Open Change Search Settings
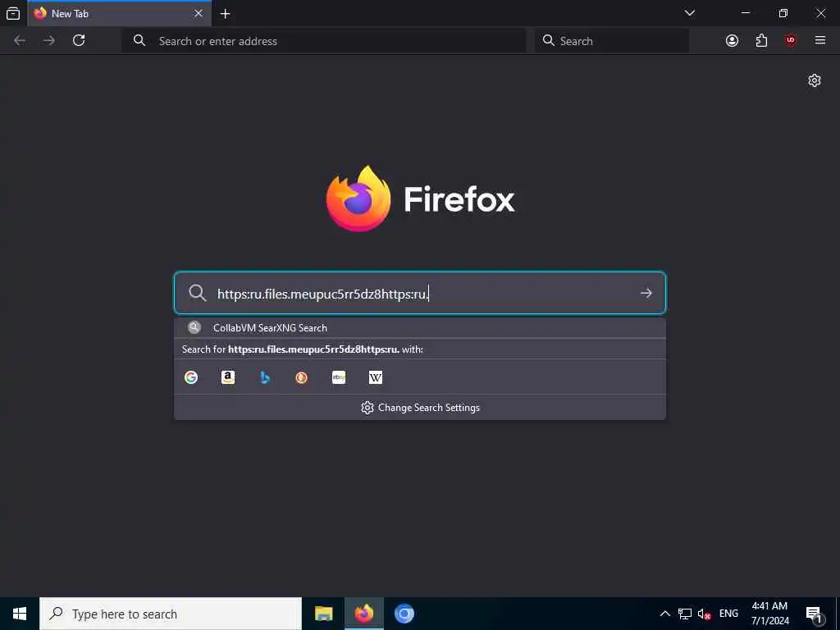The height and width of the screenshot is (630, 840). pyautogui.click(x=420, y=408)
